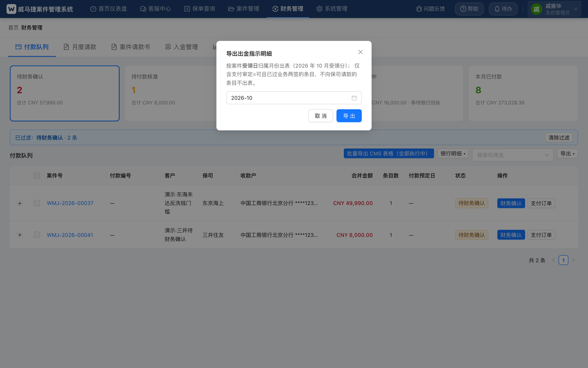Close the export dialog with X icon
Viewport: 588px width, 368px height.
(x=360, y=52)
